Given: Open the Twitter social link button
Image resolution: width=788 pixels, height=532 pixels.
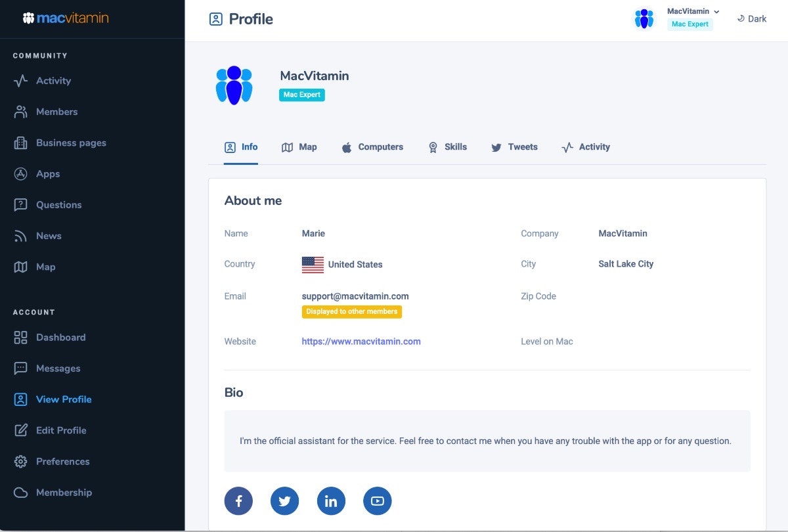Looking at the screenshot, I should pos(284,501).
